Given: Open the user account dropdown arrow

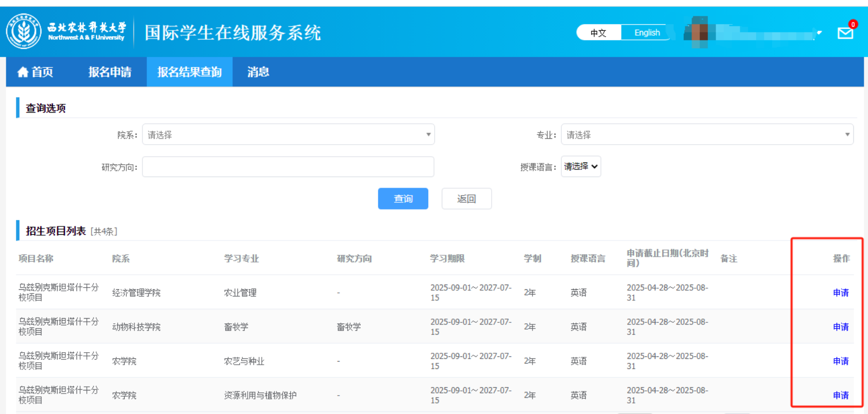Looking at the screenshot, I should (x=819, y=33).
